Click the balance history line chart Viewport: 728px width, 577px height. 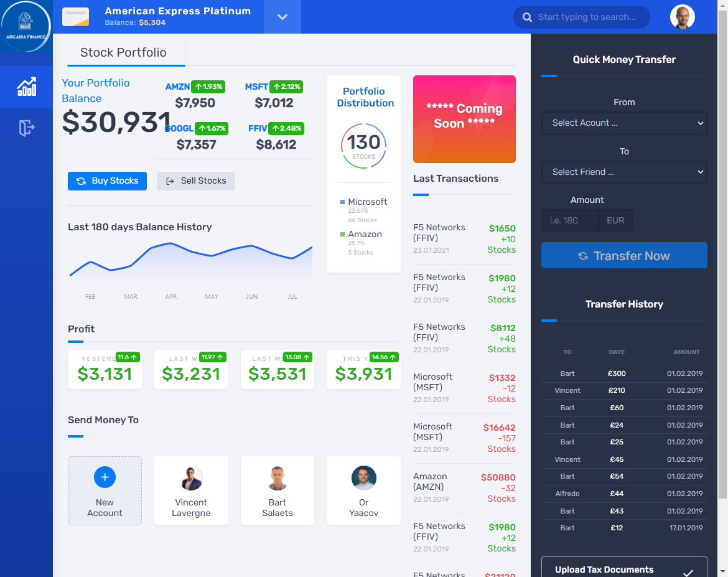click(191, 261)
